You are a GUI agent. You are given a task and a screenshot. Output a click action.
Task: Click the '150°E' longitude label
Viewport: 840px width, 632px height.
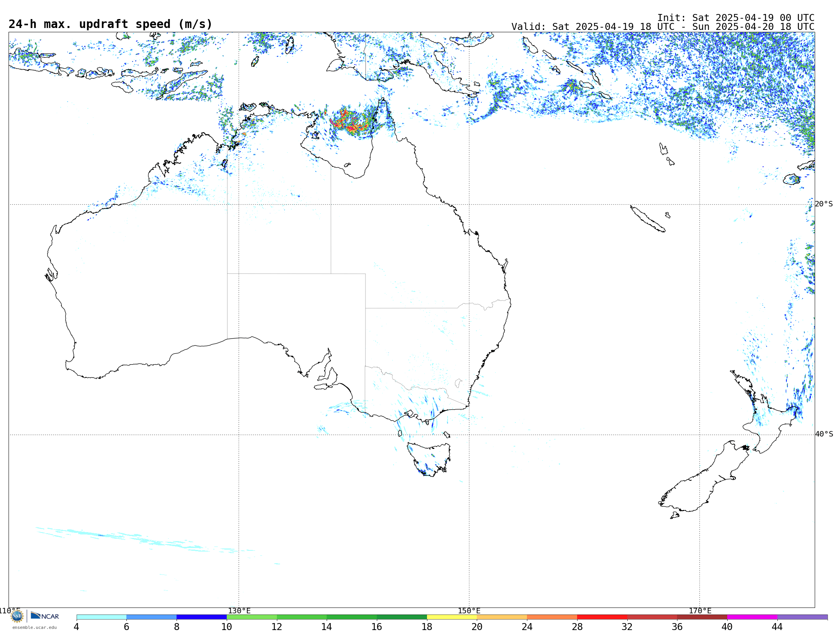(469, 611)
